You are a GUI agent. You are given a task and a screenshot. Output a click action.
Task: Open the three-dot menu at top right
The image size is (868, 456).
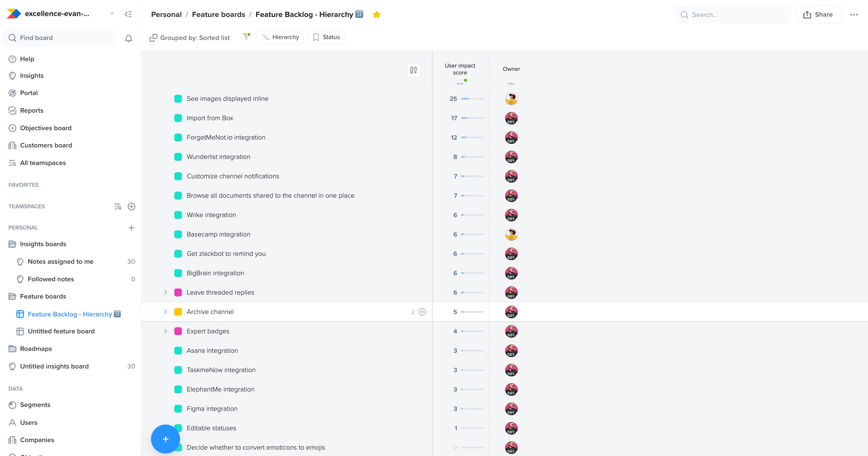click(x=853, y=15)
